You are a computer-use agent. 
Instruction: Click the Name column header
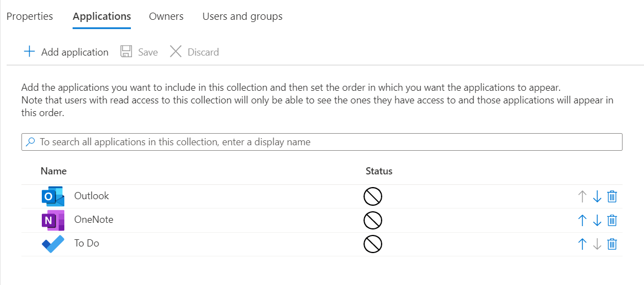pos(53,171)
